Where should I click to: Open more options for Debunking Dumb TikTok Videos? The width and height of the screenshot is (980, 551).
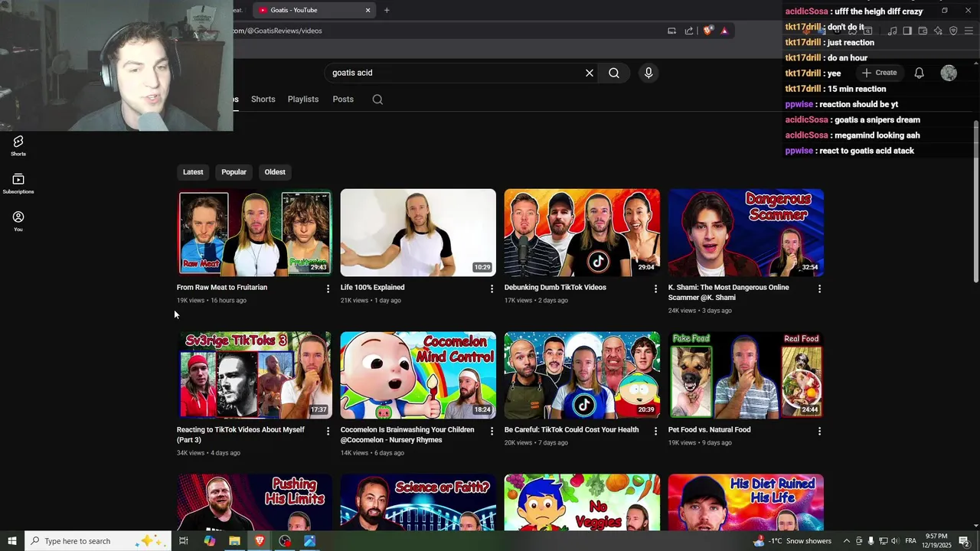[x=655, y=289]
